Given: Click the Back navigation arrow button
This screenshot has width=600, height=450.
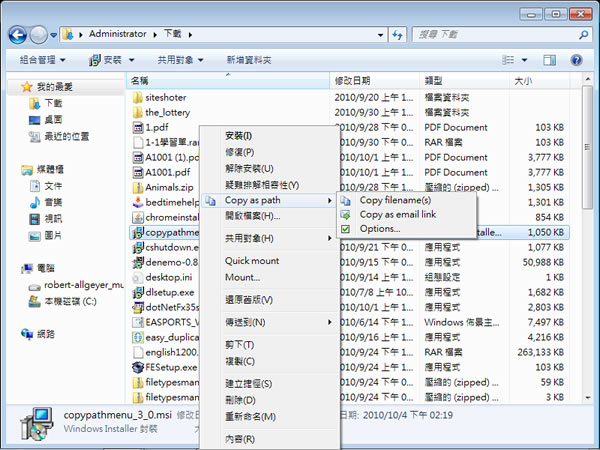Looking at the screenshot, I should (x=17, y=34).
